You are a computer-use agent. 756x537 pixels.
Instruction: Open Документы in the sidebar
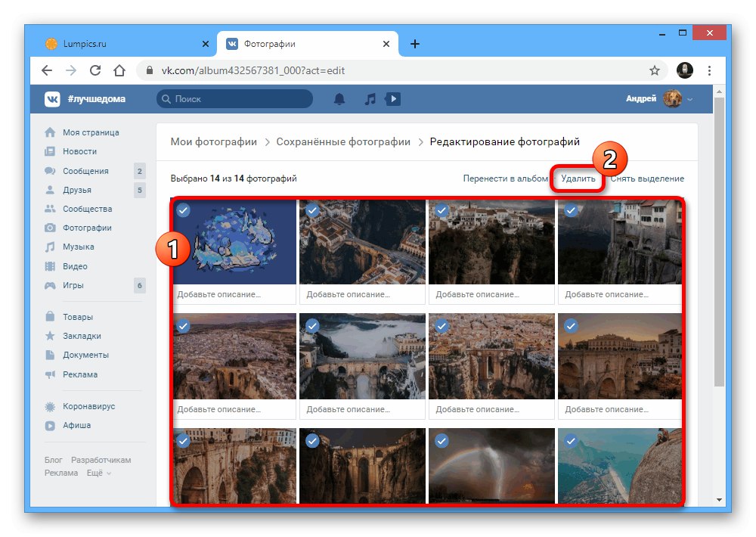coord(85,355)
